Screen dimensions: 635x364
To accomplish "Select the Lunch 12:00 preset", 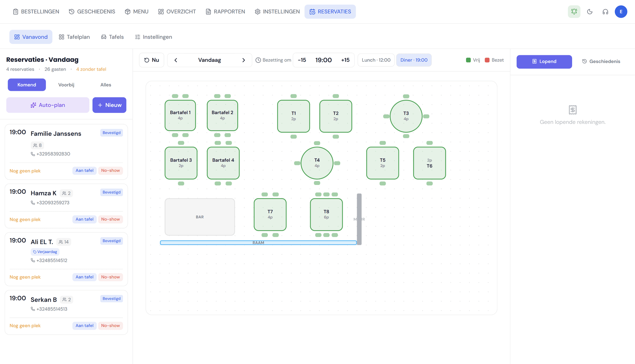I will (x=376, y=60).
